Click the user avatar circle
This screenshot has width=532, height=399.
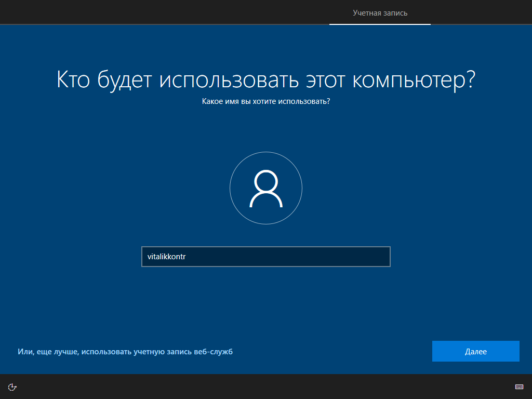[266, 188]
